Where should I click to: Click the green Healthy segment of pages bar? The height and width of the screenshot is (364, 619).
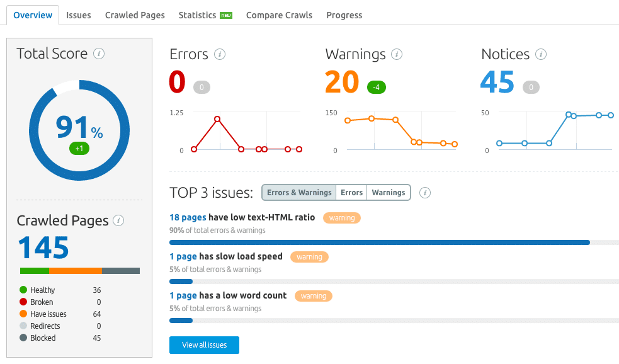coord(35,271)
